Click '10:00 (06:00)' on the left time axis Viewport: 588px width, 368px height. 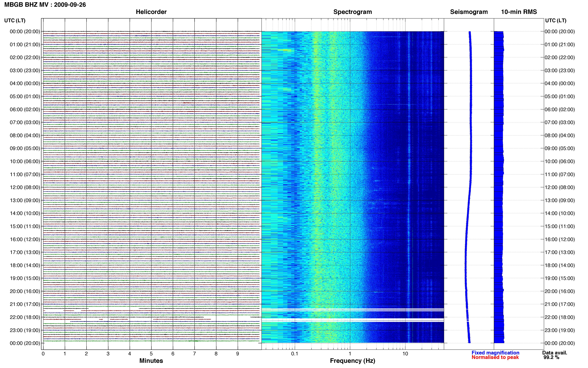(x=25, y=161)
